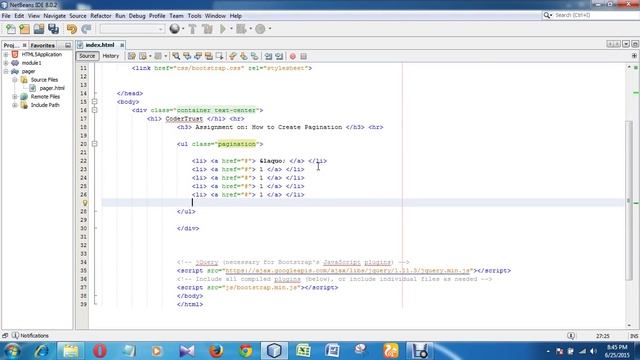Viewport: 640px width, 360px height.
Task: Click the Redo arrow icon
Action: point(86,29)
